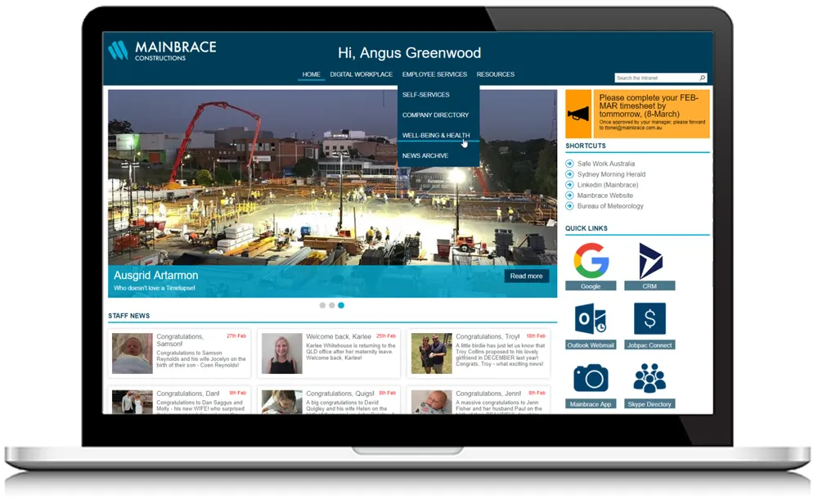The width and height of the screenshot is (818, 504).
Task: Show the second carousel slide
Action: pyautogui.click(x=332, y=305)
